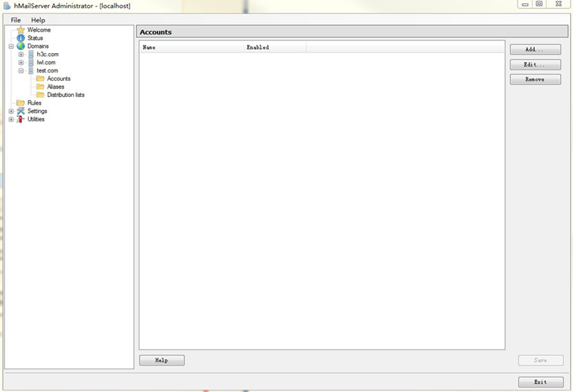Expand the h3c.com domain node
Screen dimensions: 573x392
pos(21,54)
